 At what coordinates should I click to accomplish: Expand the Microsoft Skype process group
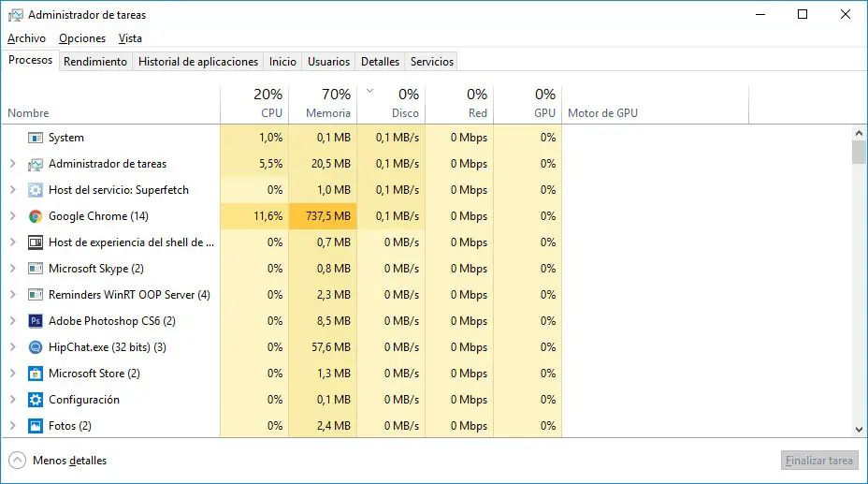[12, 269]
